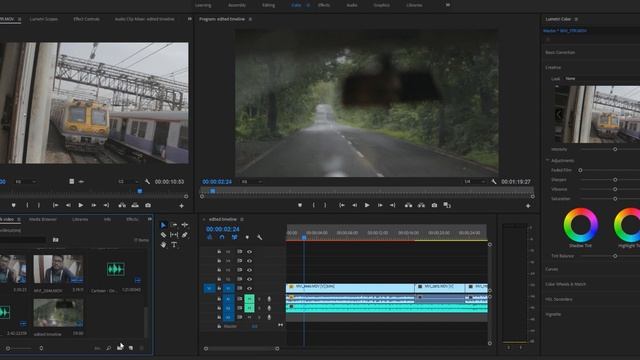The height and width of the screenshot is (360, 640).
Task: Click the search magnifier in Project panel
Action: [109, 348]
